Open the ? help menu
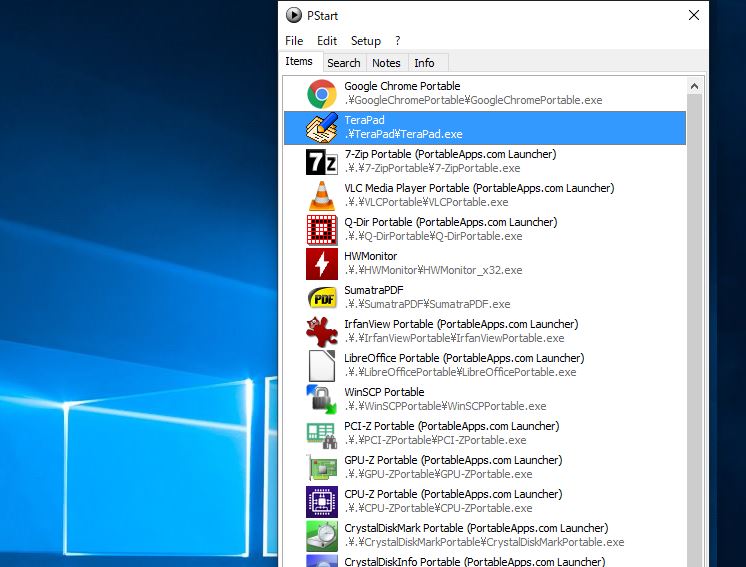 click(398, 41)
